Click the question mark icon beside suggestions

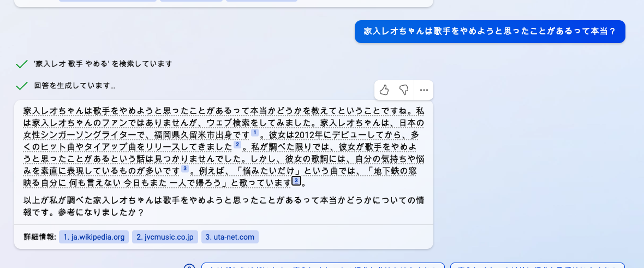pyautogui.click(x=189, y=266)
